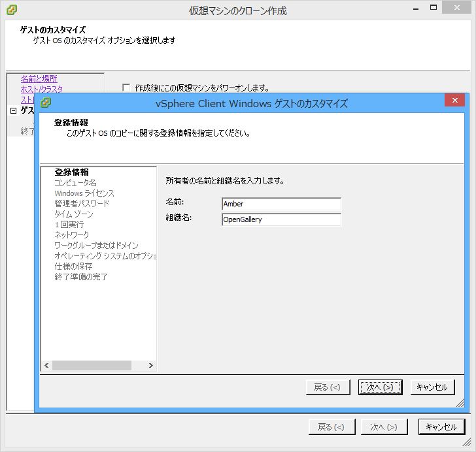Maximize the clone virtual machine window

[433, 8]
